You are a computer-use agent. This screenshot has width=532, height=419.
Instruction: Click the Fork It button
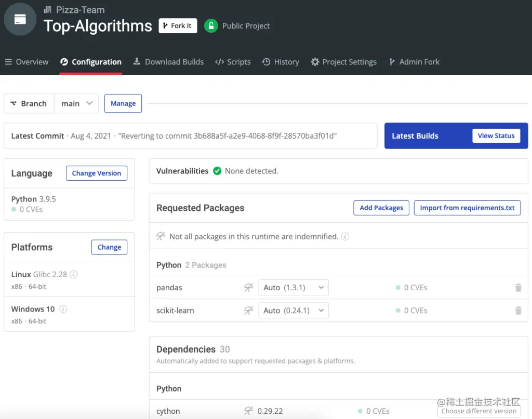click(x=178, y=26)
